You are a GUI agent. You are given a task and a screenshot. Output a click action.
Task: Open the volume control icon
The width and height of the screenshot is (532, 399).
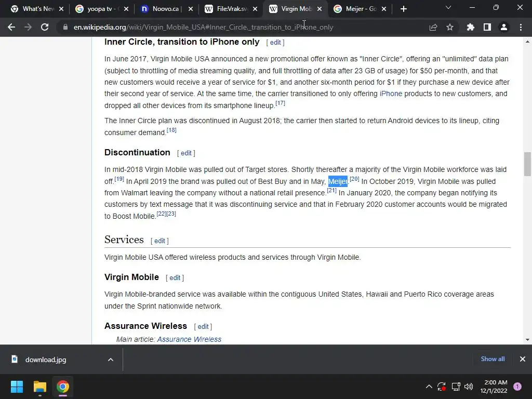coord(469,387)
